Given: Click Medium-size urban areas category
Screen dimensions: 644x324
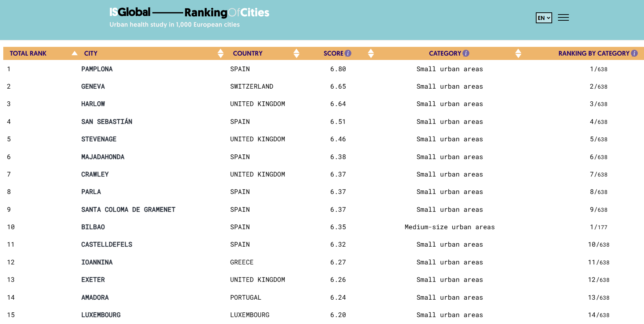Looking at the screenshot, I should coord(450,227).
